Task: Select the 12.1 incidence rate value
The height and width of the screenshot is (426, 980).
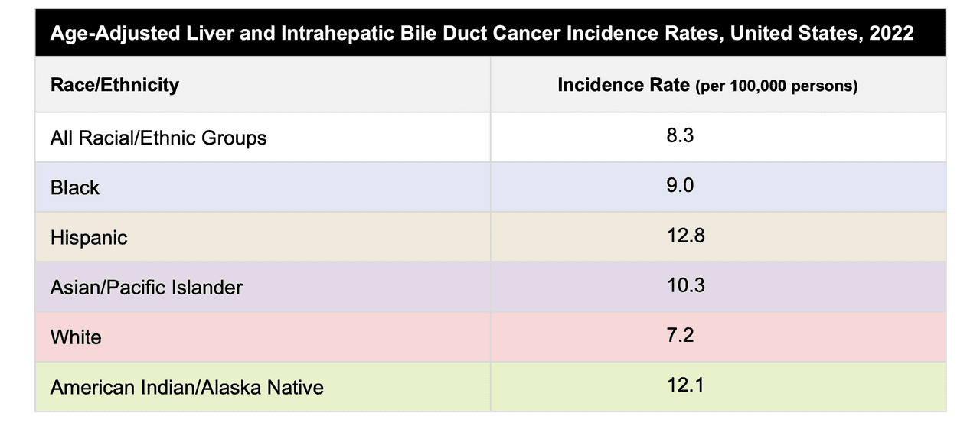Action: [684, 385]
